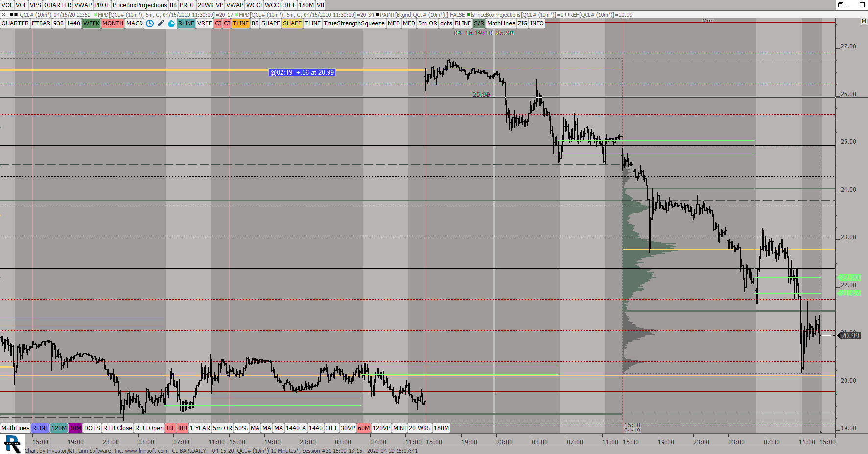The image size is (868, 454).
Task: Click the VREF button
Action: (205, 23)
